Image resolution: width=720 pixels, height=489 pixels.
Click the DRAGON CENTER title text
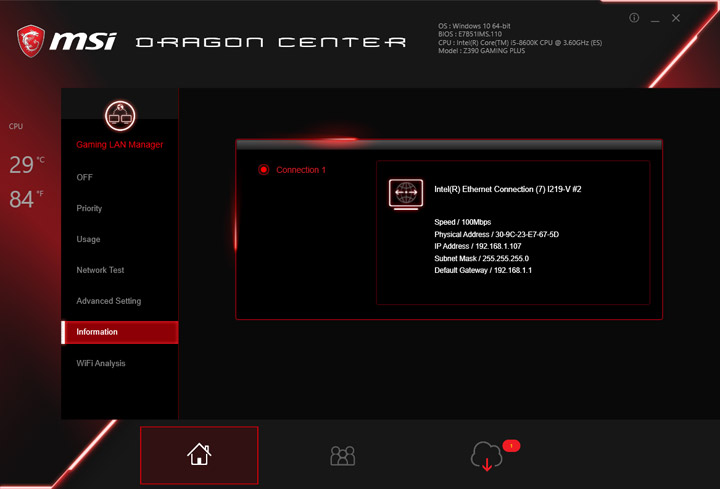271,42
